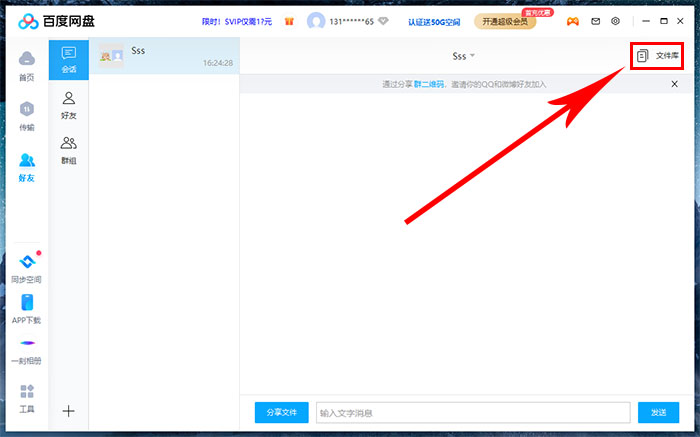This screenshot has height=437, width=700.
Task: Click the 发送 send button
Action: click(x=658, y=412)
